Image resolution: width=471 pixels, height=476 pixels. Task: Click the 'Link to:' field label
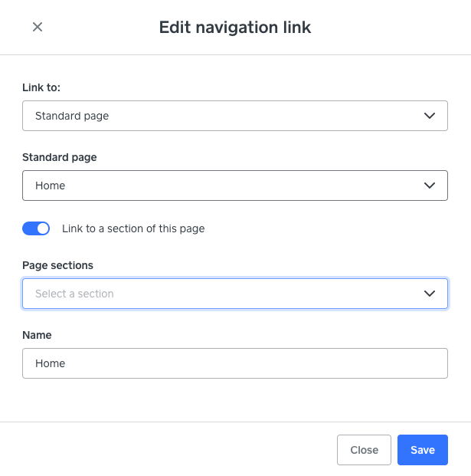(41, 88)
